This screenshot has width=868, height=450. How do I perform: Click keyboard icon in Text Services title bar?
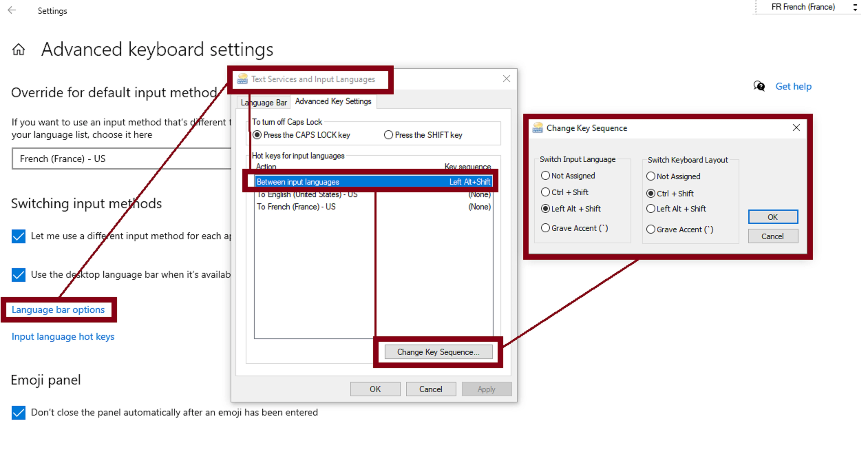click(242, 79)
